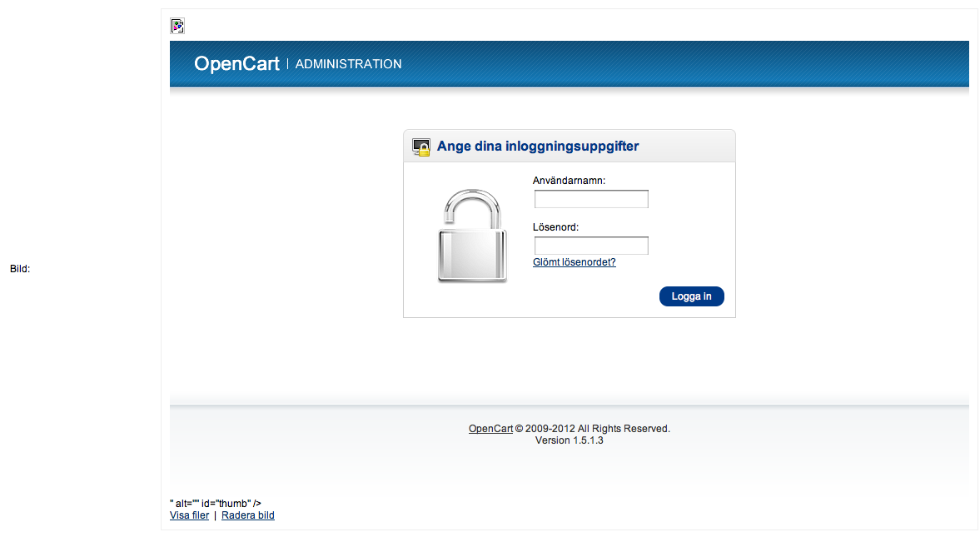980x537 pixels.
Task: Click the 'Ange dina inloggningsuppgifter' heading
Action: click(538, 147)
